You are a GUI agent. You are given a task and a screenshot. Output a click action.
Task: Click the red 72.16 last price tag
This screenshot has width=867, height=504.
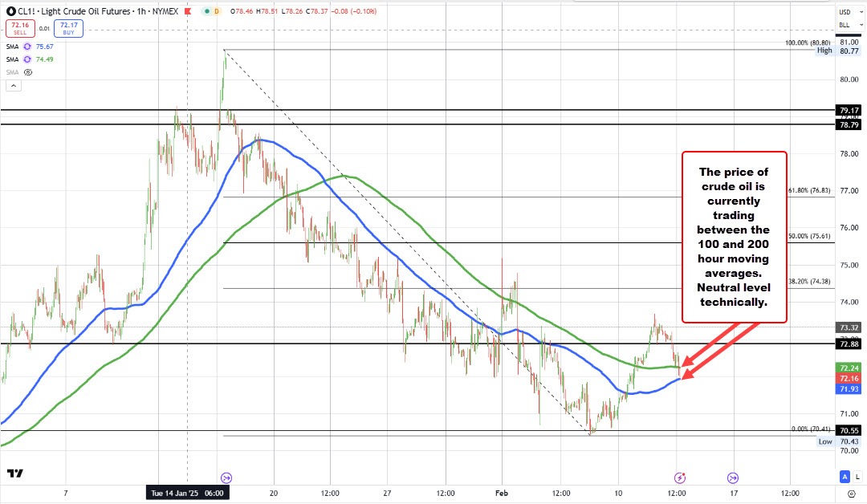tap(849, 379)
